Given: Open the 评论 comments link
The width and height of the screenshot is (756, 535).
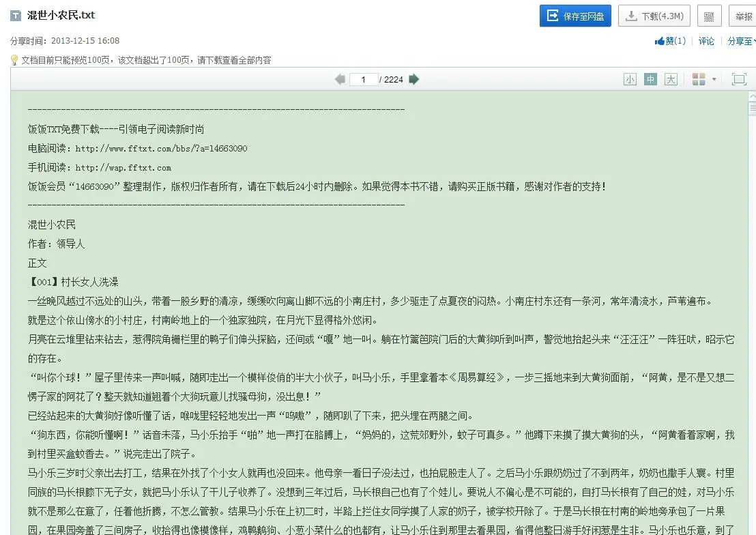Looking at the screenshot, I should pyautogui.click(x=706, y=41).
